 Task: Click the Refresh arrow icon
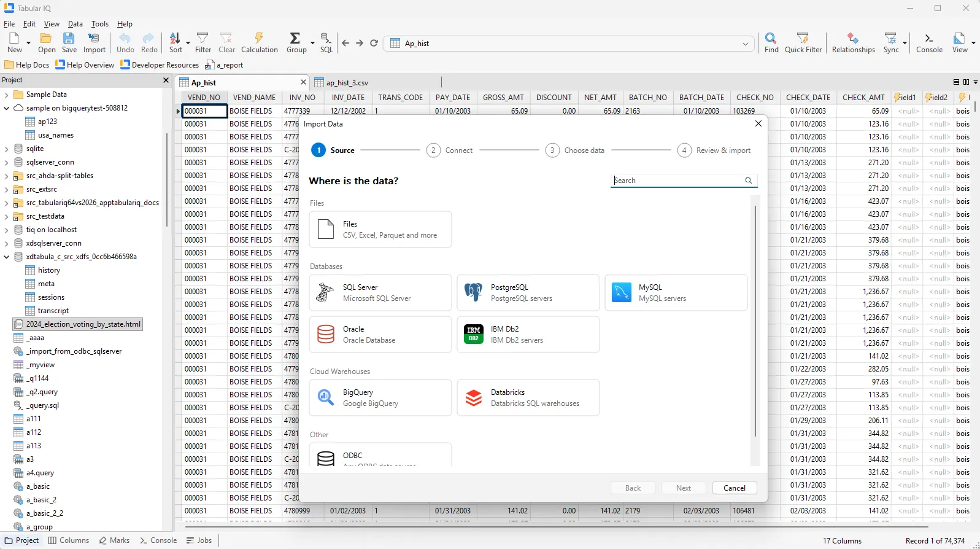[x=374, y=43]
